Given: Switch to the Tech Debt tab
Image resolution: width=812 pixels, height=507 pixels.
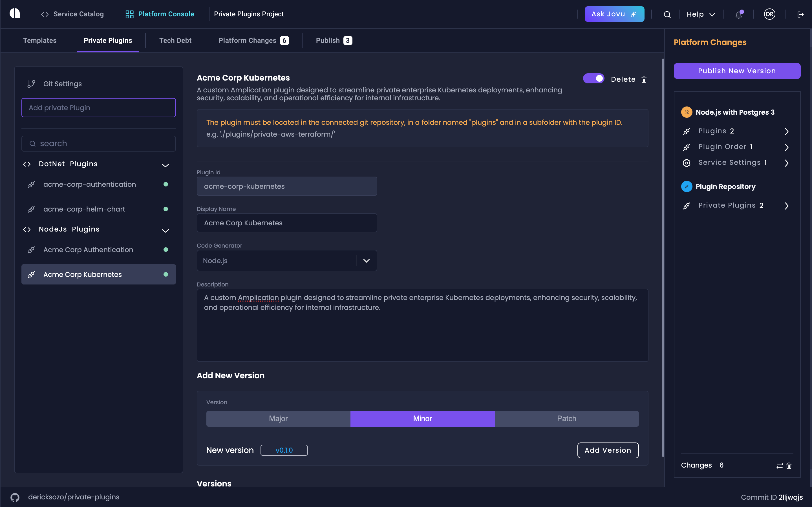Looking at the screenshot, I should tap(175, 40).
